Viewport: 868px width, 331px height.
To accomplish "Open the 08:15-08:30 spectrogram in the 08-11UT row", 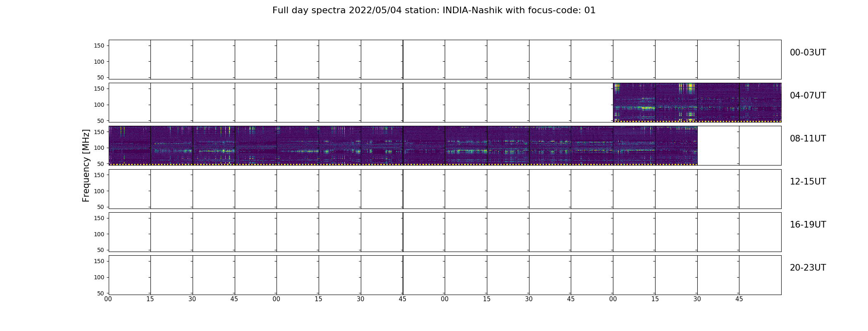I will [172, 146].
